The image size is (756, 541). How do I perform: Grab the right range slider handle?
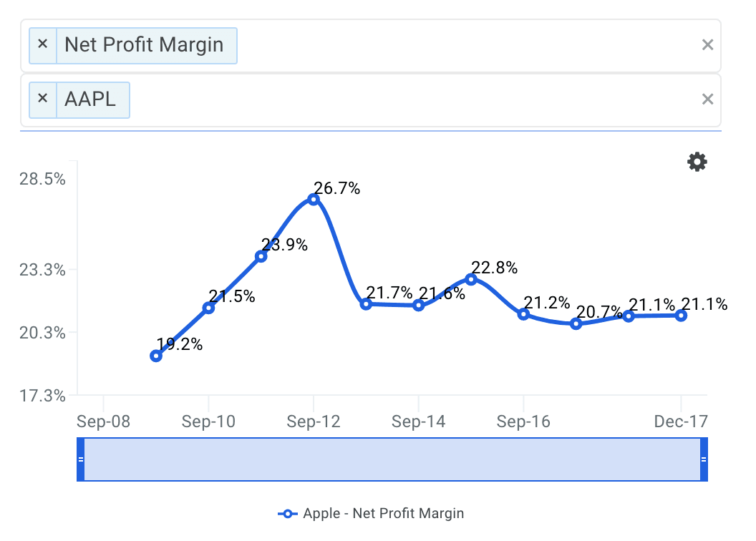pos(704,459)
